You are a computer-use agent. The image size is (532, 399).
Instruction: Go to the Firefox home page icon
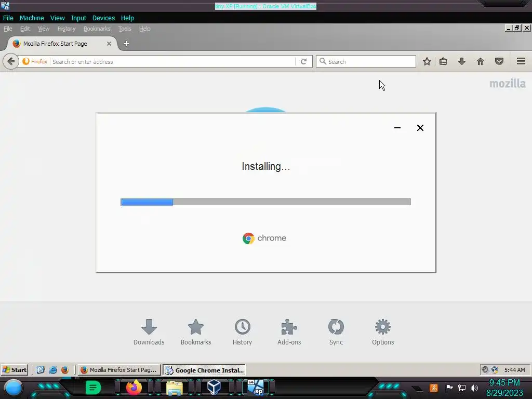pyautogui.click(x=480, y=61)
